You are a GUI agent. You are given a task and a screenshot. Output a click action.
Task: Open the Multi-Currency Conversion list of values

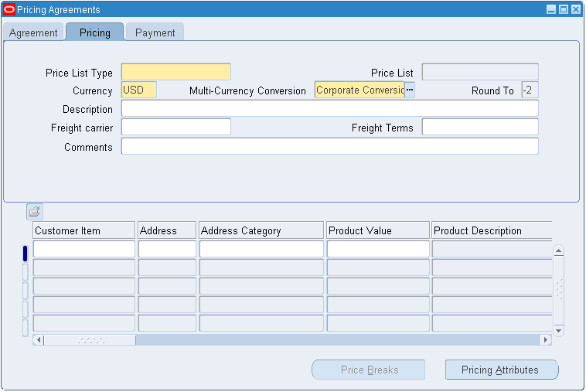tap(410, 90)
